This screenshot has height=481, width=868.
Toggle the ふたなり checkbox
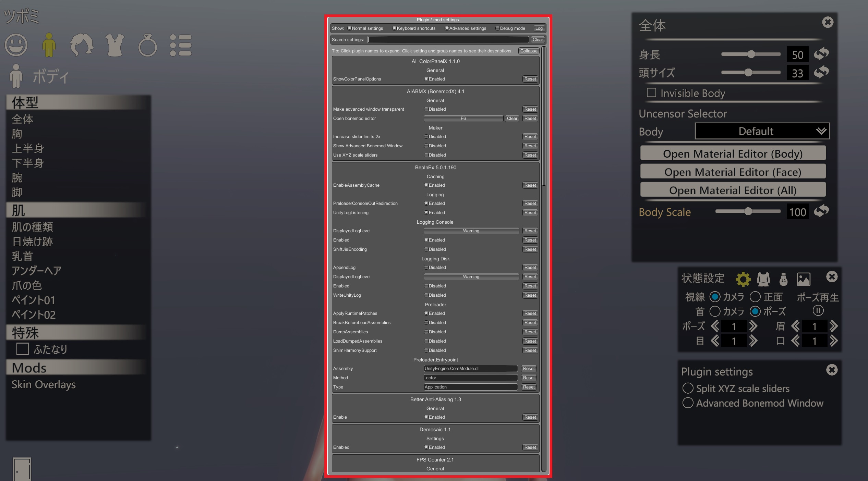[x=23, y=349]
